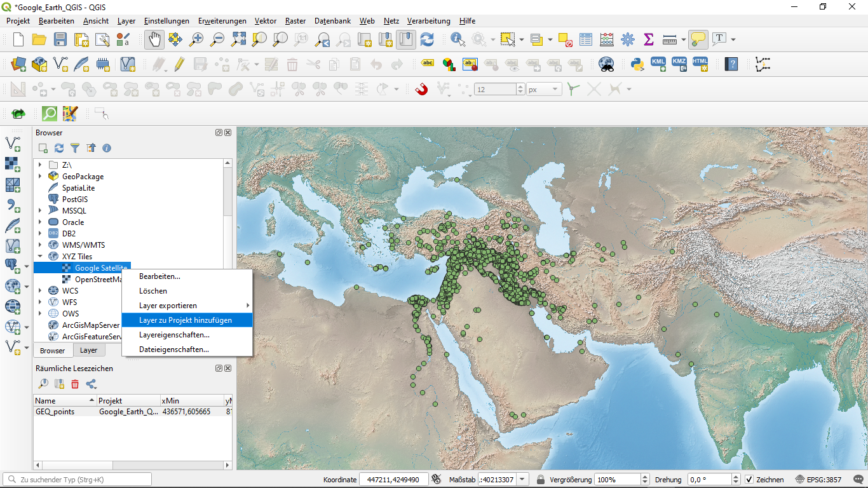Save the project with the floppy icon
868x488 pixels.
(60, 39)
